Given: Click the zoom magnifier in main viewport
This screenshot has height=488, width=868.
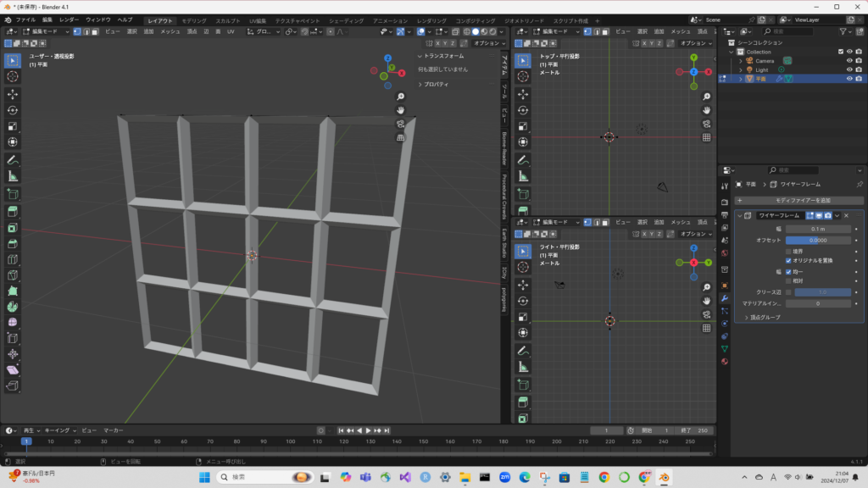Looking at the screenshot, I should click(x=400, y=97).
